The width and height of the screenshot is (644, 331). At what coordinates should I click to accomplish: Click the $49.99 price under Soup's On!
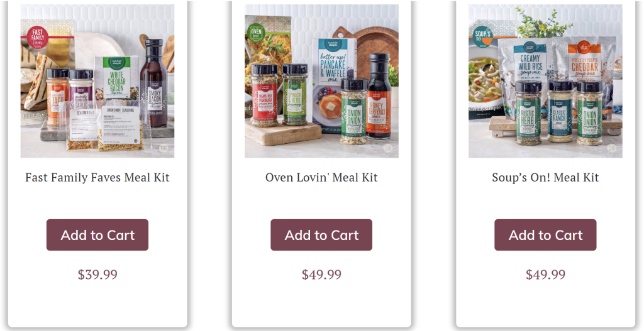pos(545,274)
